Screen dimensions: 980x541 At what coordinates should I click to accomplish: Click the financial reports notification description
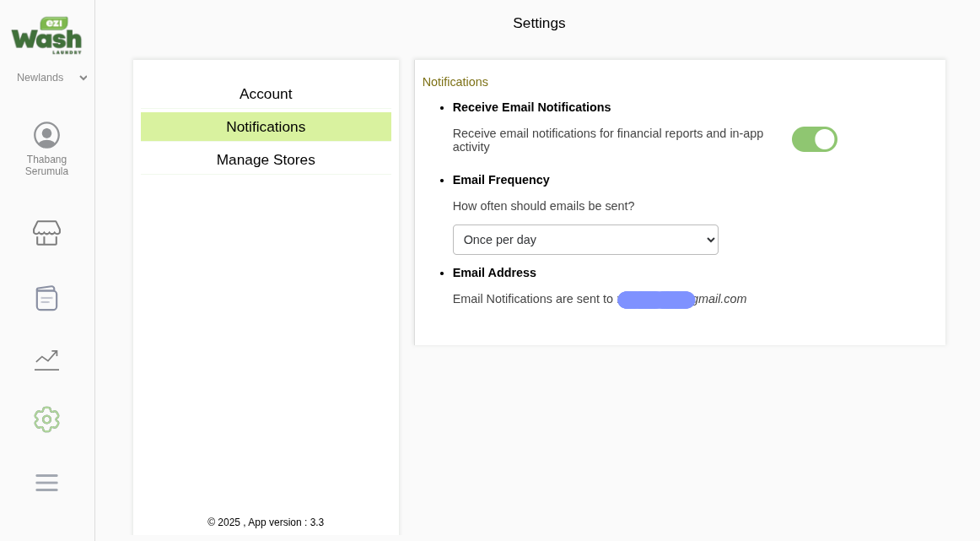(x=608, y=140)
